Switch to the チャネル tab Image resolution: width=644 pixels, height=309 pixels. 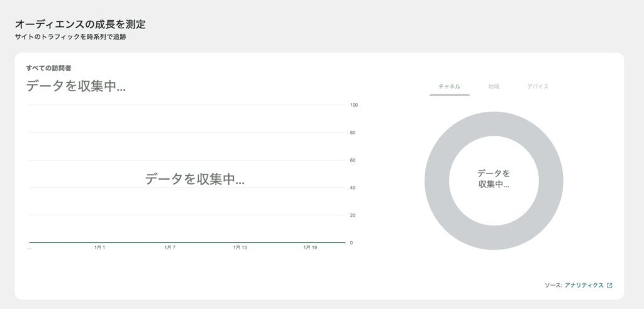click(449, 87)
